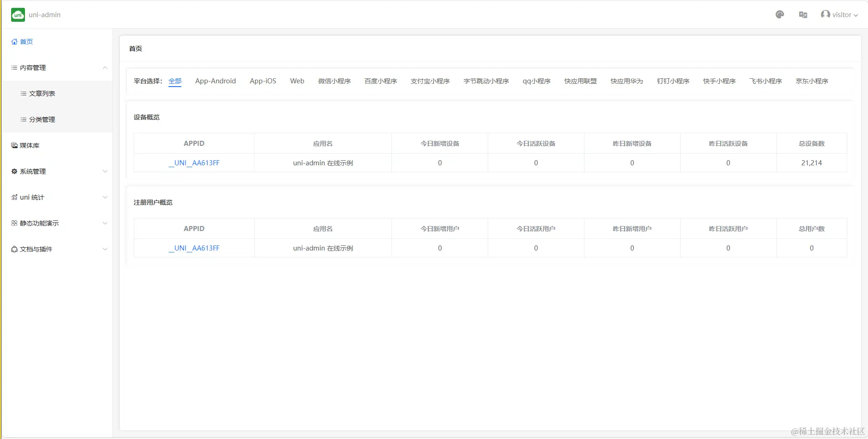Click the 设备概览 section heading
The width and height of the screenshot is (868, 439).
tap(147, 117)
